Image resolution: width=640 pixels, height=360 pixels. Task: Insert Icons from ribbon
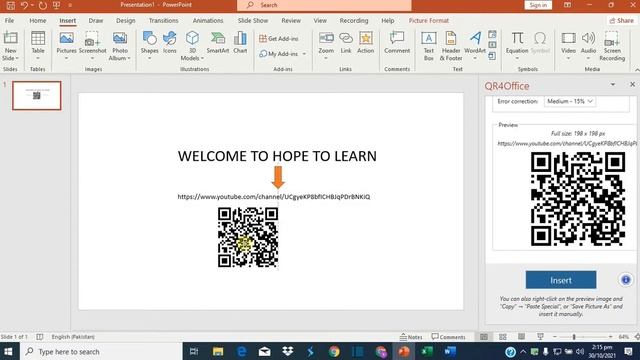tap(169, 42)
